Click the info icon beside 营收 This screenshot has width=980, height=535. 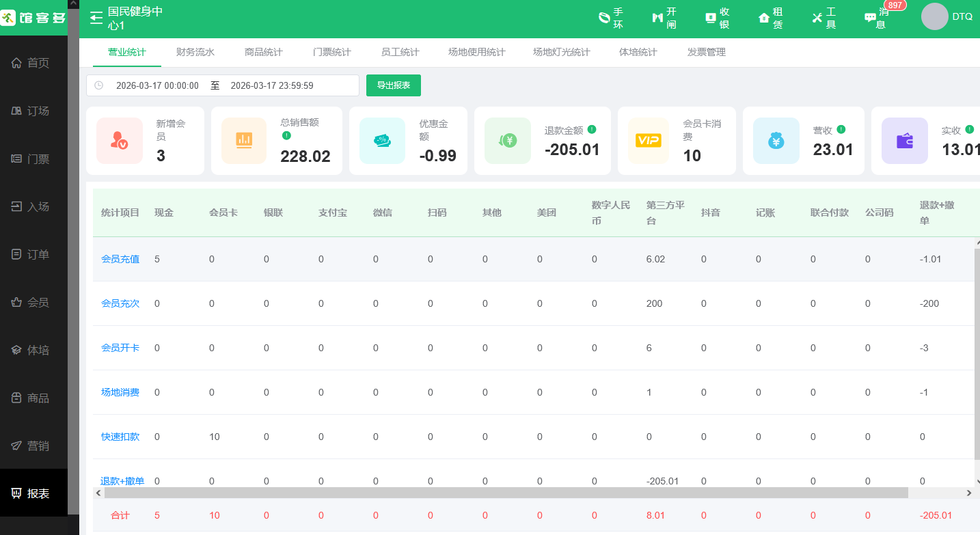coord(841,129)
